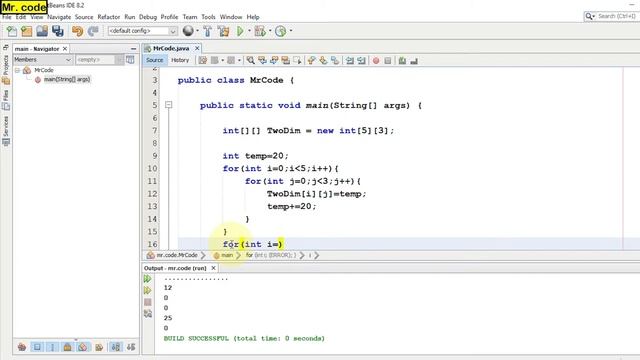This screenshot has height=360, width=640.
Task: Click the Debug Project icon
Action: [260, 31]
